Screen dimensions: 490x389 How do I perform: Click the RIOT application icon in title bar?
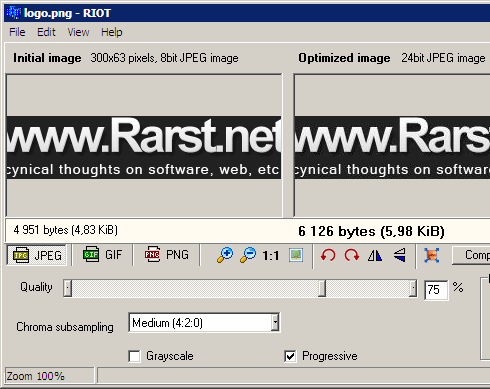point(14,13)
